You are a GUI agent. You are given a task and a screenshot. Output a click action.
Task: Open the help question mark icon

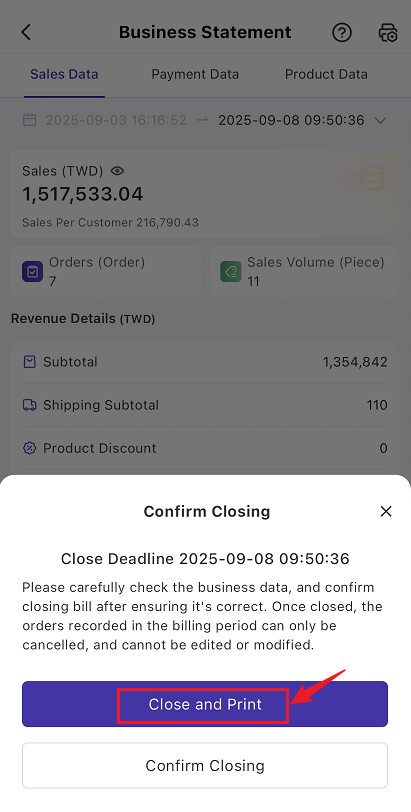342,33
